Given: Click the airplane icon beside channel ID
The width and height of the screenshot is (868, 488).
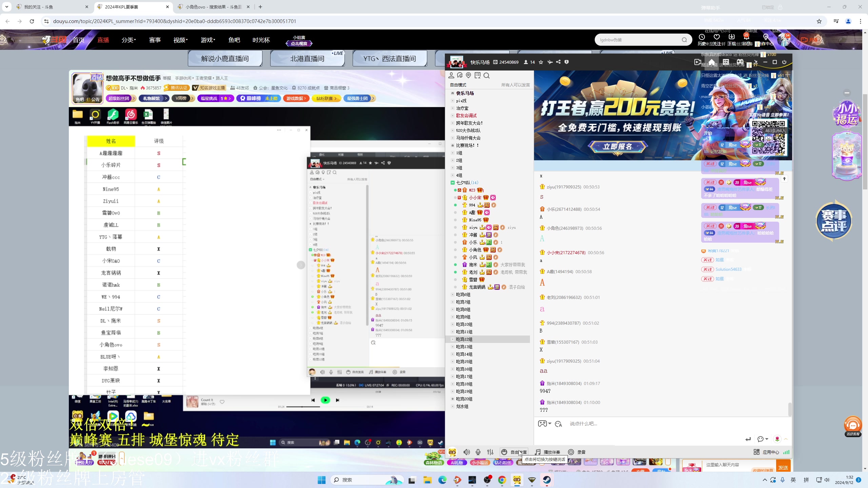Looking at the screenshot, I should [550, 62].
